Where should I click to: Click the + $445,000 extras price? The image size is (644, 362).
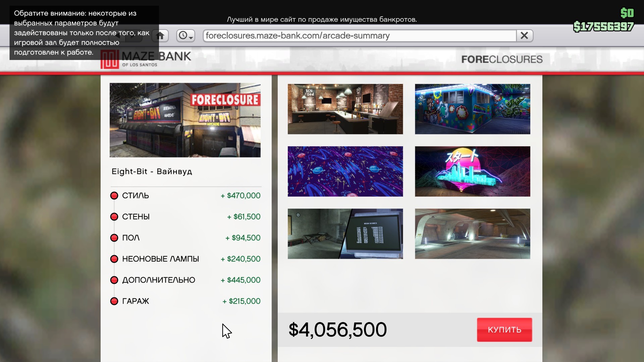(x=240, y=280)
